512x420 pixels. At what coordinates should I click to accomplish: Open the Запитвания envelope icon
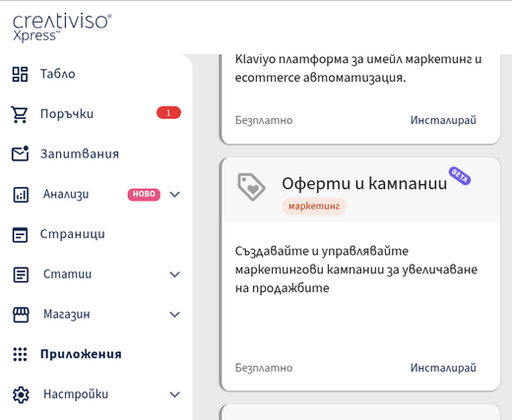click(x=21, y=153)
